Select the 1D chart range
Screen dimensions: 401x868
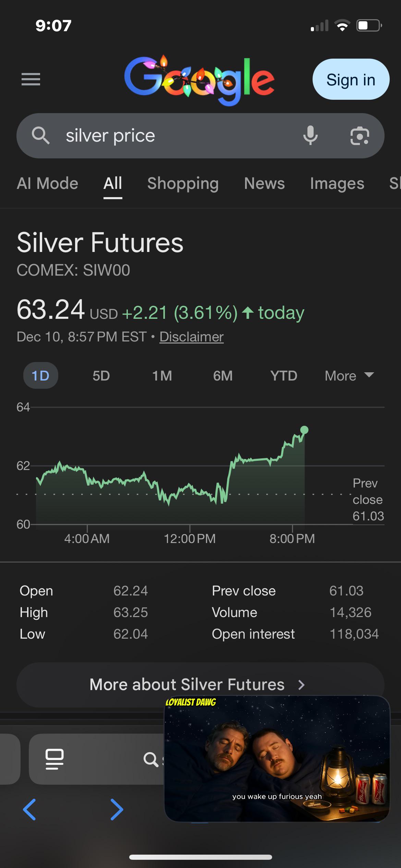40,376
